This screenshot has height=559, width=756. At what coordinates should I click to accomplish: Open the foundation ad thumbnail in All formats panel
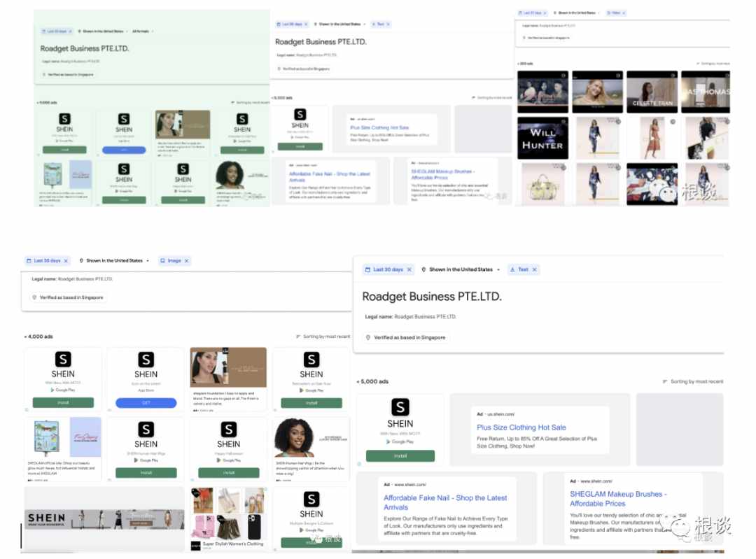[183, 125]
